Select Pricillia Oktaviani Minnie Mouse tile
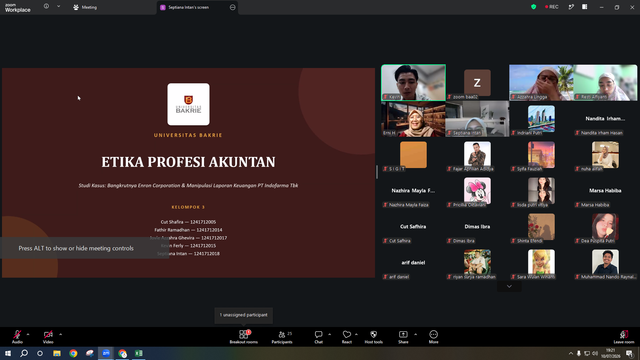Image resolution: width=640 pixels, height=360 pixels. (477, 191)
